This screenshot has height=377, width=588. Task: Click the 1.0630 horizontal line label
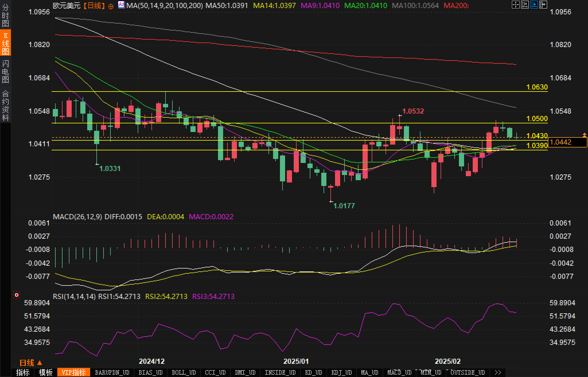[537, 87]
